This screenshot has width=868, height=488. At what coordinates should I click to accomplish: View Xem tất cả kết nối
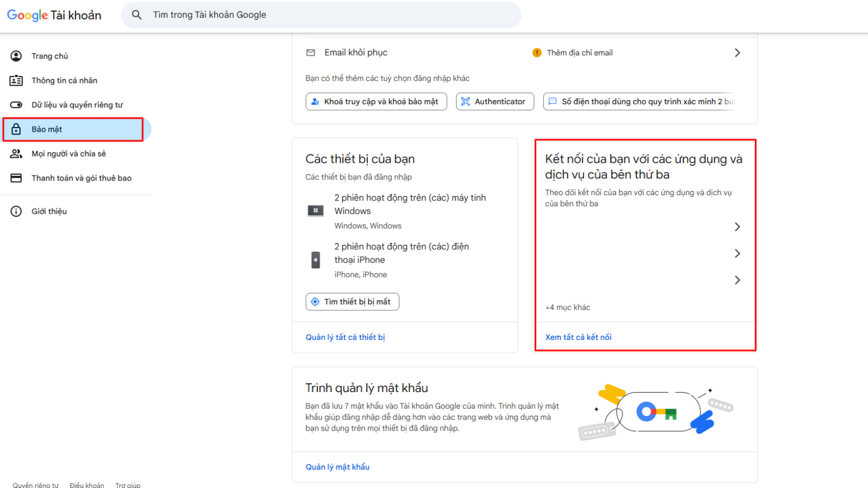[578, 337]
